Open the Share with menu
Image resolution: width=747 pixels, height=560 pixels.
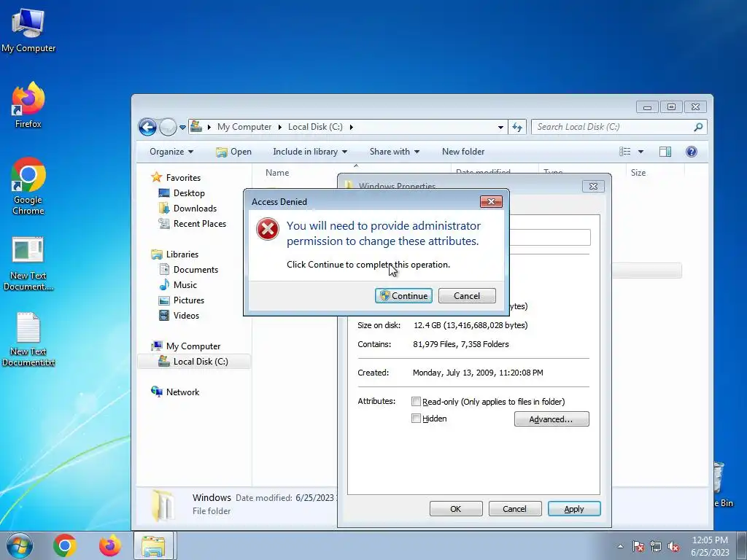point(395,152)
